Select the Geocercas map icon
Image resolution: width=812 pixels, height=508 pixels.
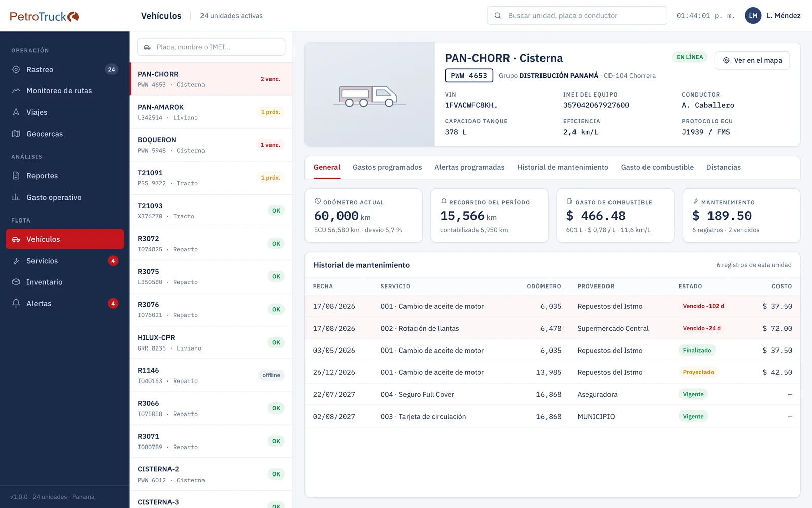point(16,134)
